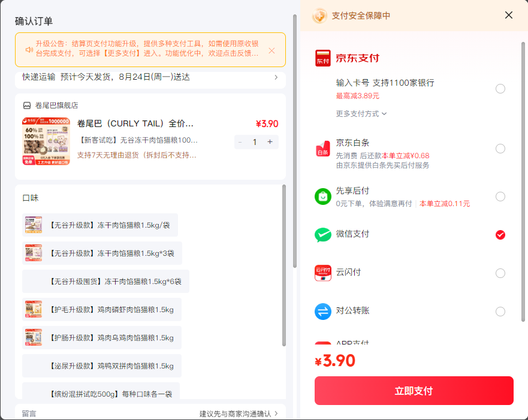
Task: Select the 京东白条 radio button
Action: pos(500,149)
